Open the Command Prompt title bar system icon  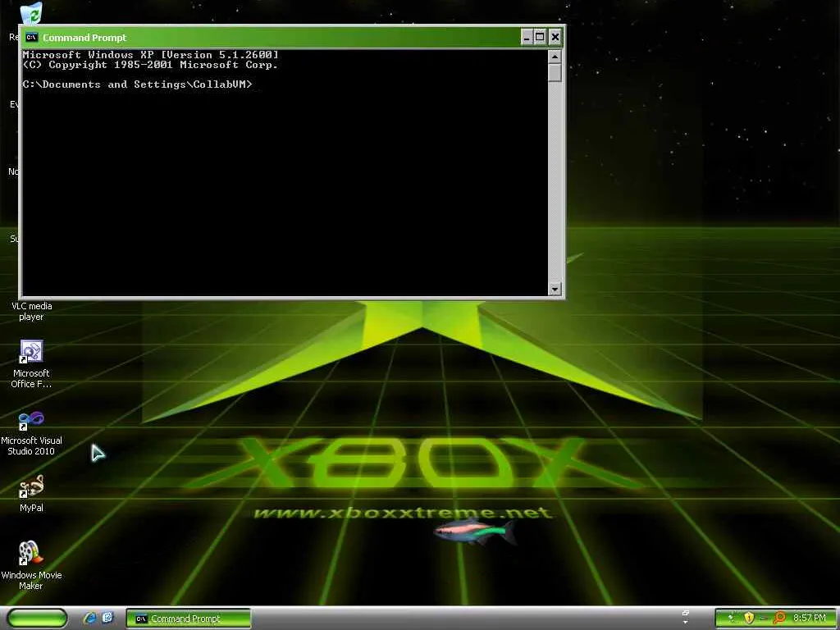coord(32,37)
